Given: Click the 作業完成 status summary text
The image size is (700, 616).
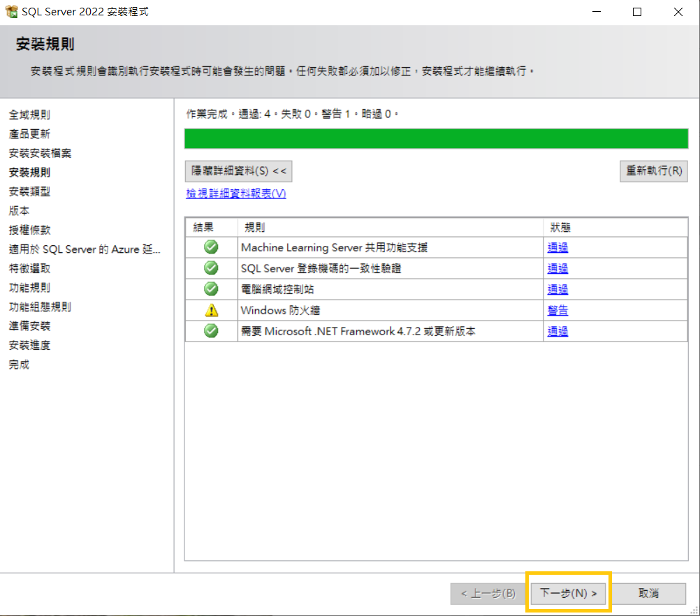Looking at the screenshot, I should (x=293, y=114).
